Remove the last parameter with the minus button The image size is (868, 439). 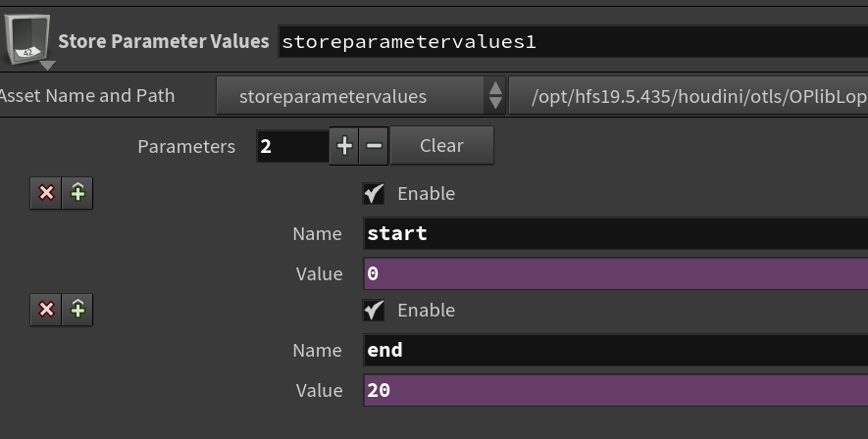(x=374, y=146)
